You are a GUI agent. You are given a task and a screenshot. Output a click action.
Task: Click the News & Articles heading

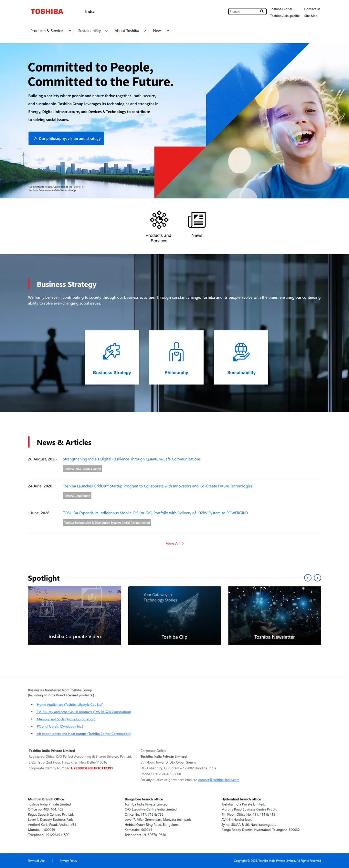click(64, 443)
